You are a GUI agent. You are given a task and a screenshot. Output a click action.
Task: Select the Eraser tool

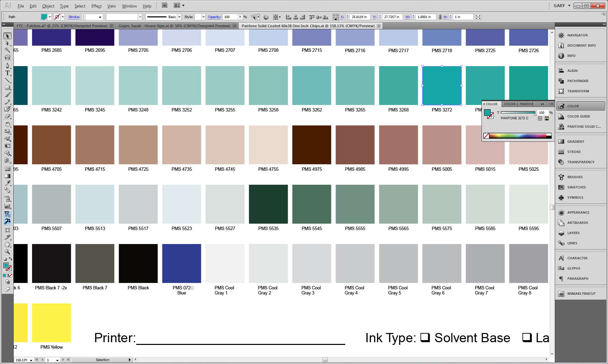[8, 116]
